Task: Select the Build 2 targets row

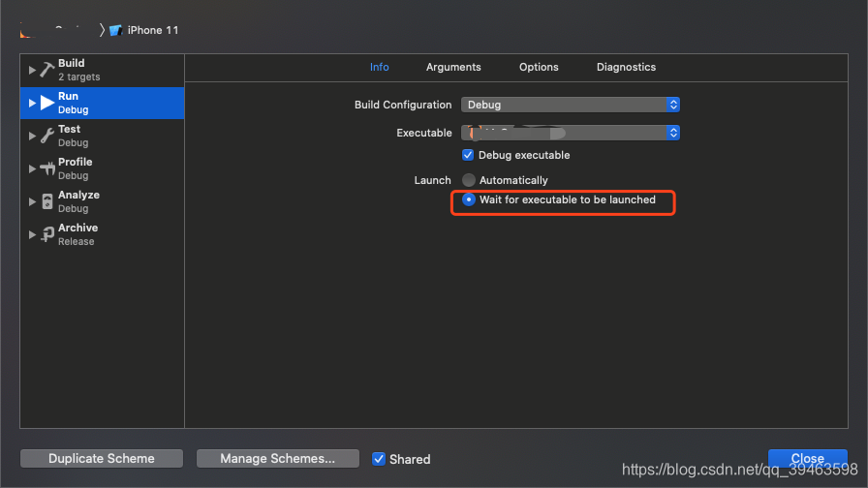Action: coord(103,71)
